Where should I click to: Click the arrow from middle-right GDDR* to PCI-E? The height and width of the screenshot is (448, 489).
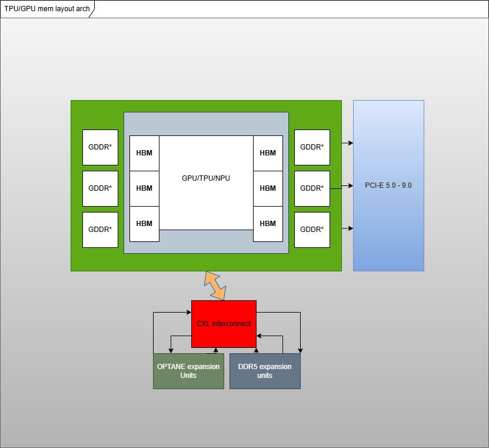(x=341, y=188)
